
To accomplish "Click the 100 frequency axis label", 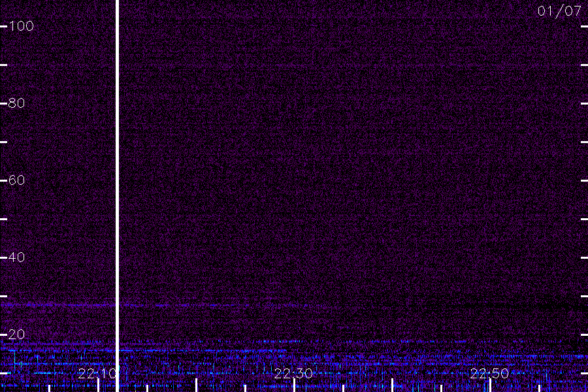I will [21, 26].
